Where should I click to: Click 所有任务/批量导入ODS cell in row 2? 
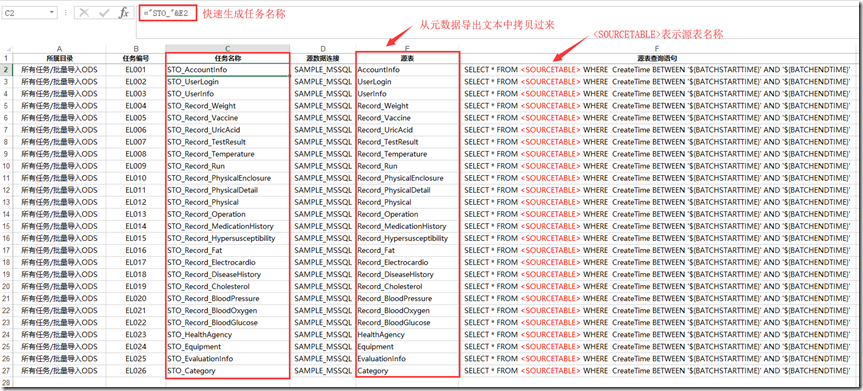click(x=59, y=70)
